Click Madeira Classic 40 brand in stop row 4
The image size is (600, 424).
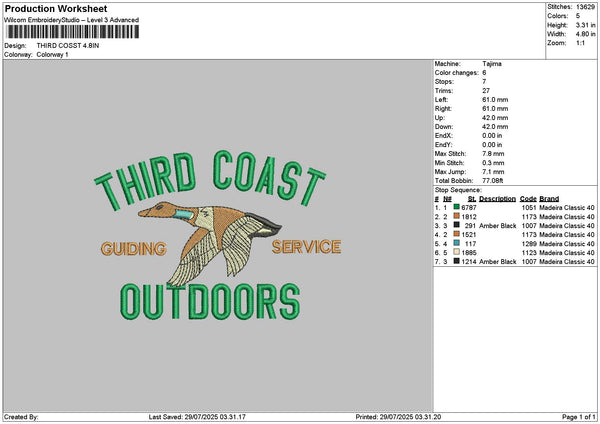tap(567, 235)
